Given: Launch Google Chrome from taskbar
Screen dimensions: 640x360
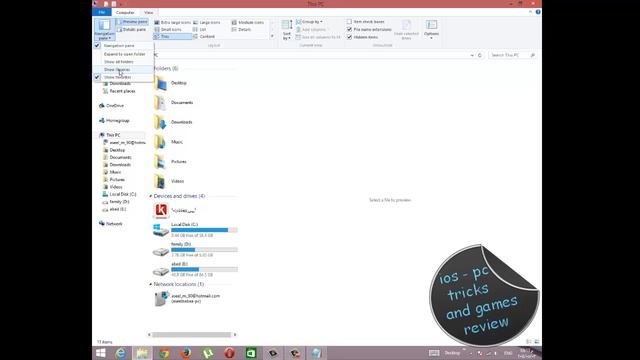Looking at the screenshot, I should point(164,353).
